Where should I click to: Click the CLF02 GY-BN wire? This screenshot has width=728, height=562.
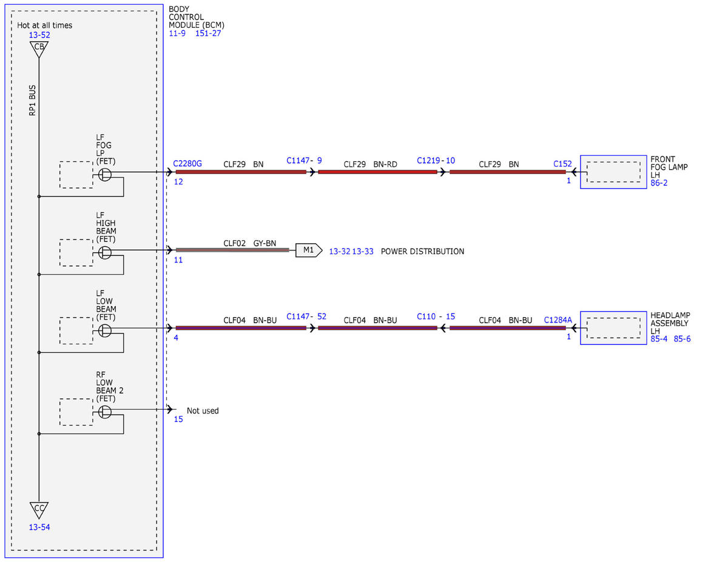[232, 250]
